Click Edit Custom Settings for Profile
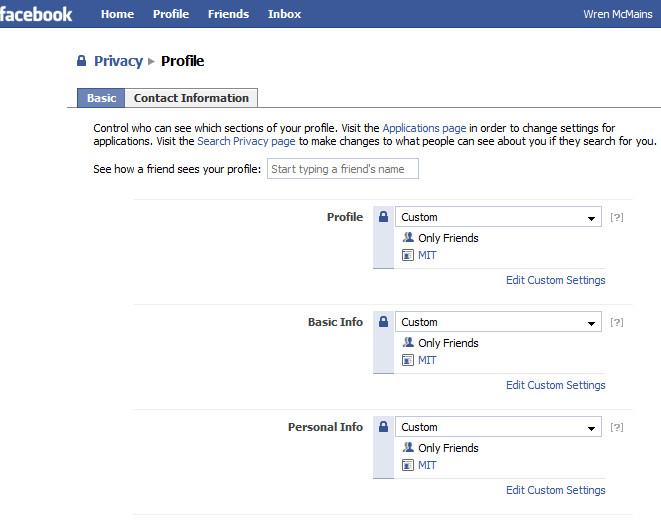 [556, 280]
